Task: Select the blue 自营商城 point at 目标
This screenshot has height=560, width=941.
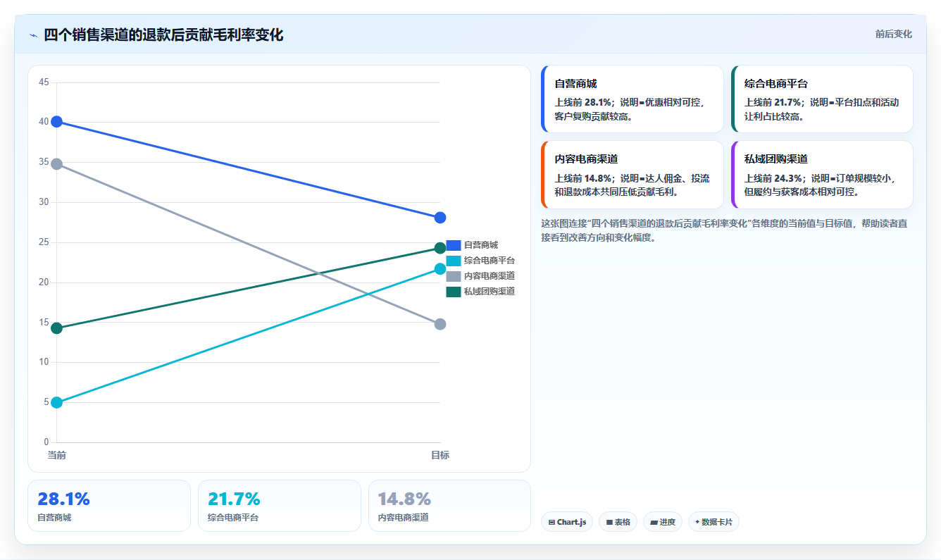Action: coord(440,218)
